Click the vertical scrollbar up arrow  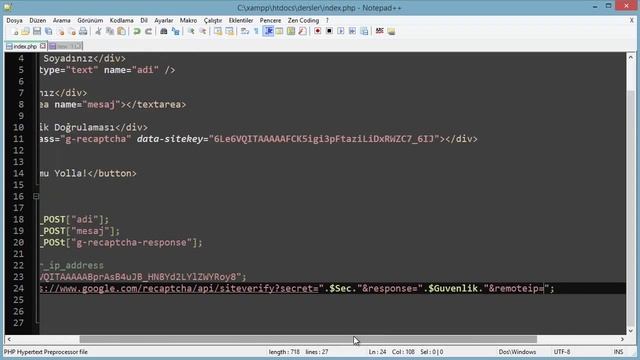(631, 57)
